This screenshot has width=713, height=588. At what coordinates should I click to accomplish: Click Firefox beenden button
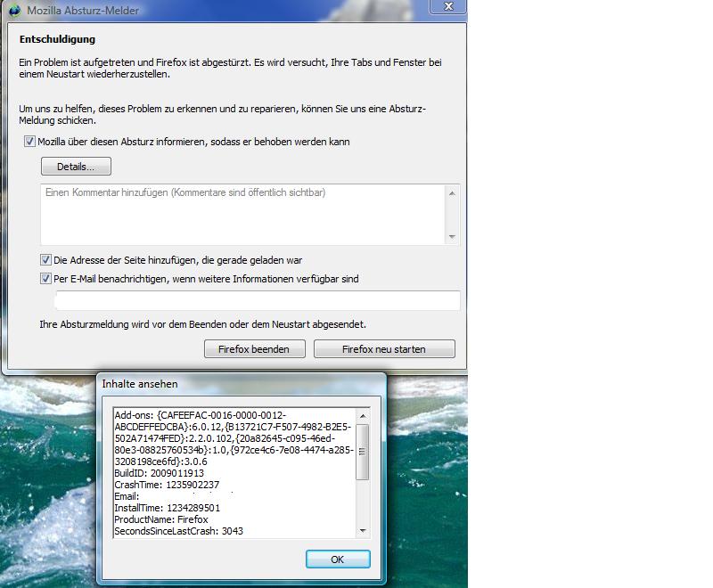click(255, 349)
